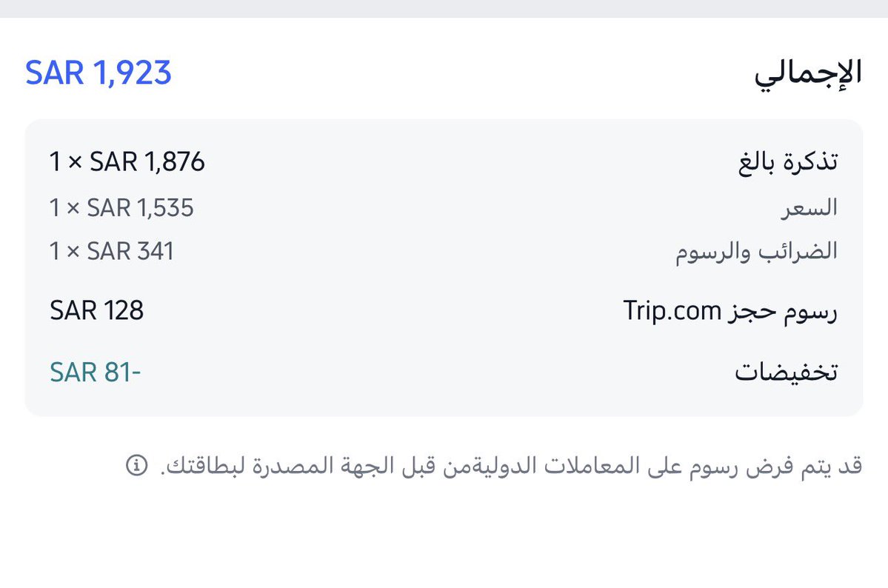Tap the info icon beside the card-fee notice
Viewport: 888px width, 588px height.
pyautogui.click(x=136, y=465)
